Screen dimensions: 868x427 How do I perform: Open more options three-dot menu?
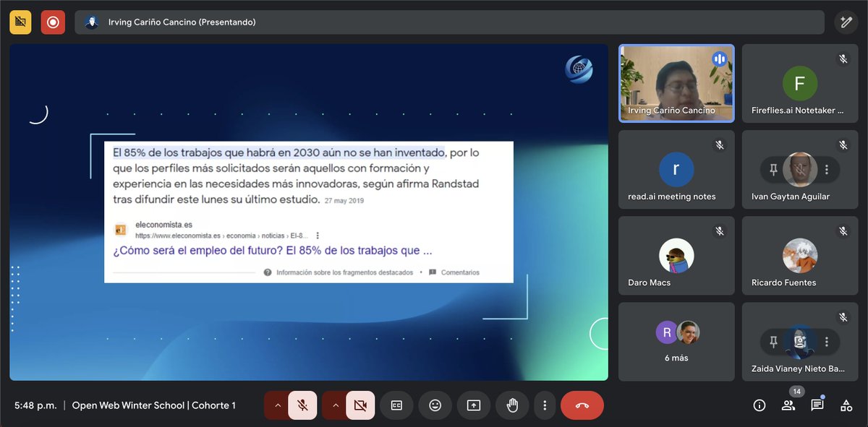(545, 405)
